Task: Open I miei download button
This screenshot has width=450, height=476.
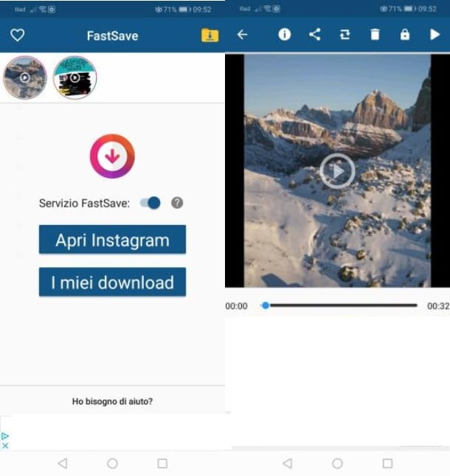Action: (x=112, y=282)
